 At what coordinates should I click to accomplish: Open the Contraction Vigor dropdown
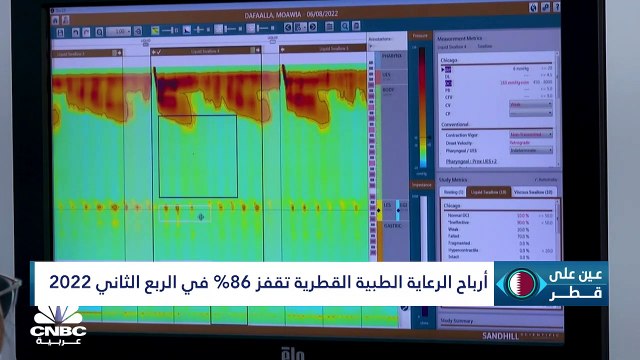click(x=531, y=134)
